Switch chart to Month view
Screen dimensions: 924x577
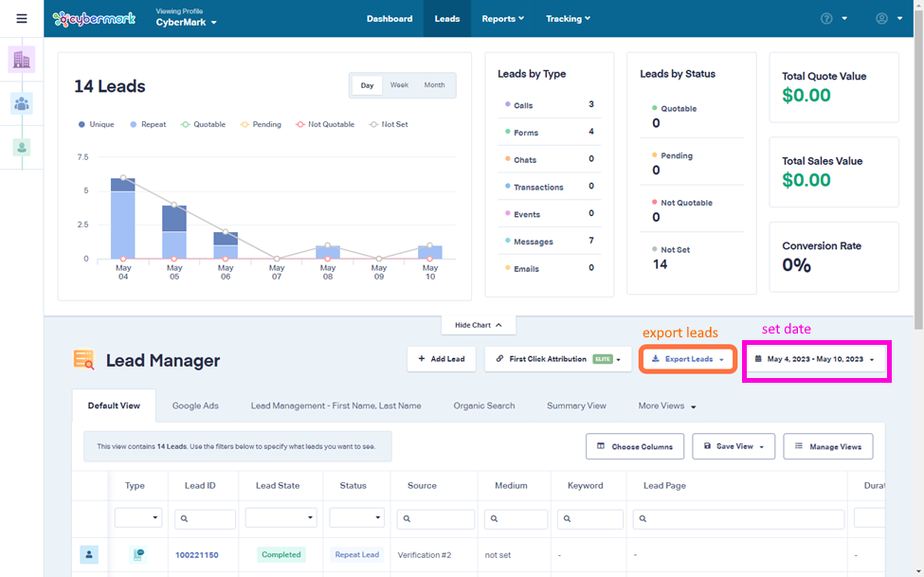434,85
